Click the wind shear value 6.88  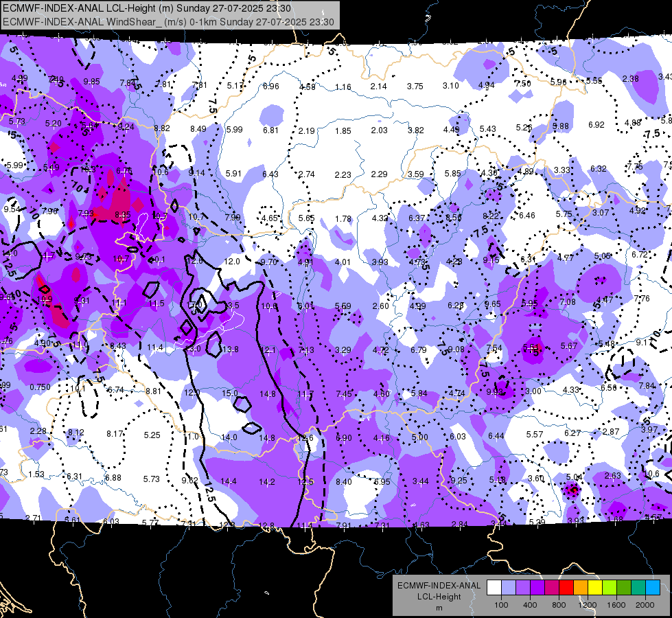tap(113, 477)
